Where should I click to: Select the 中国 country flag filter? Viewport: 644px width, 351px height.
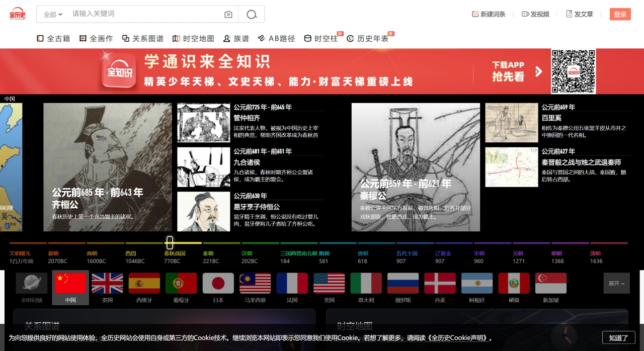click(70, 283)
